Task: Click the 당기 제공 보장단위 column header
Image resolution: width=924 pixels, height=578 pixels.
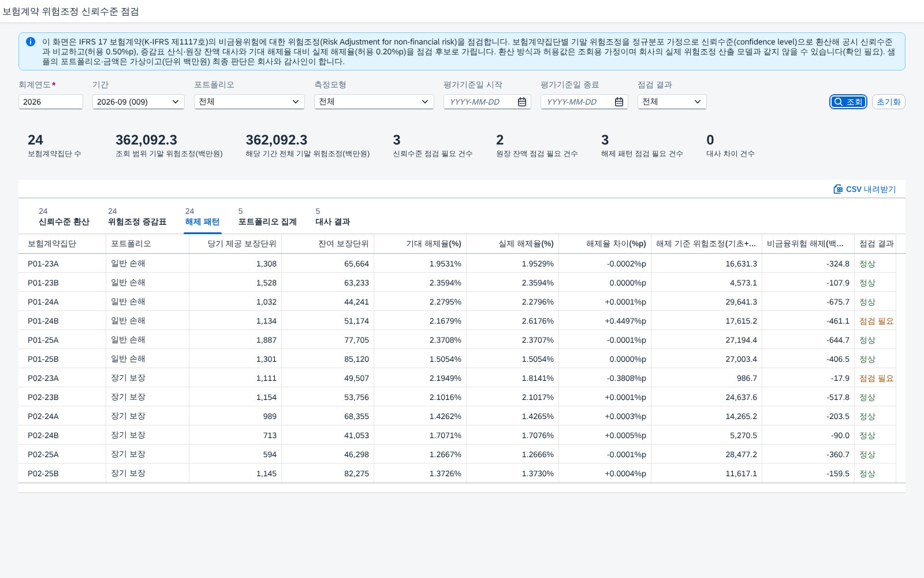Action: coord(236,244)
